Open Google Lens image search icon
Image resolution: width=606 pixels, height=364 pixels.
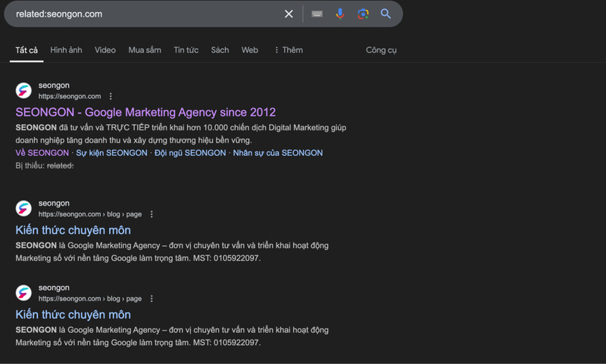[x=363, y=14]
